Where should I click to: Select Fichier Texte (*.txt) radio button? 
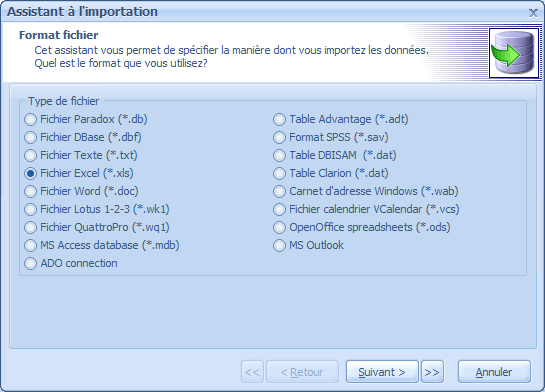click(81, 155)
